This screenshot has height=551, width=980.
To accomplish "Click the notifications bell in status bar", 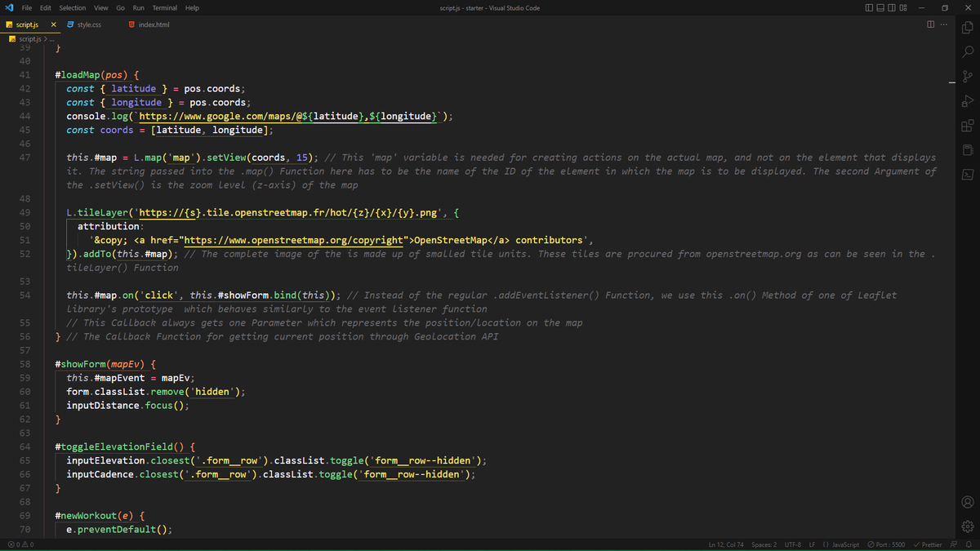I will [969, 544].
